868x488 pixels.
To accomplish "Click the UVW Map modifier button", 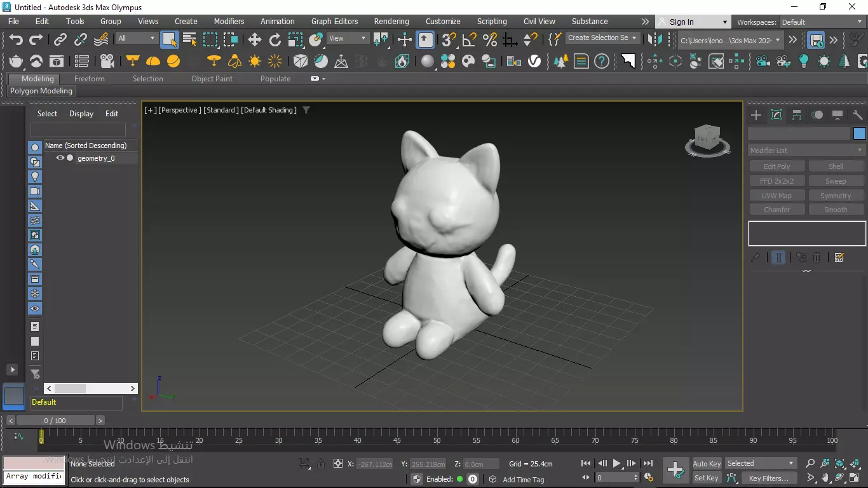I will (x=777, y=196).
